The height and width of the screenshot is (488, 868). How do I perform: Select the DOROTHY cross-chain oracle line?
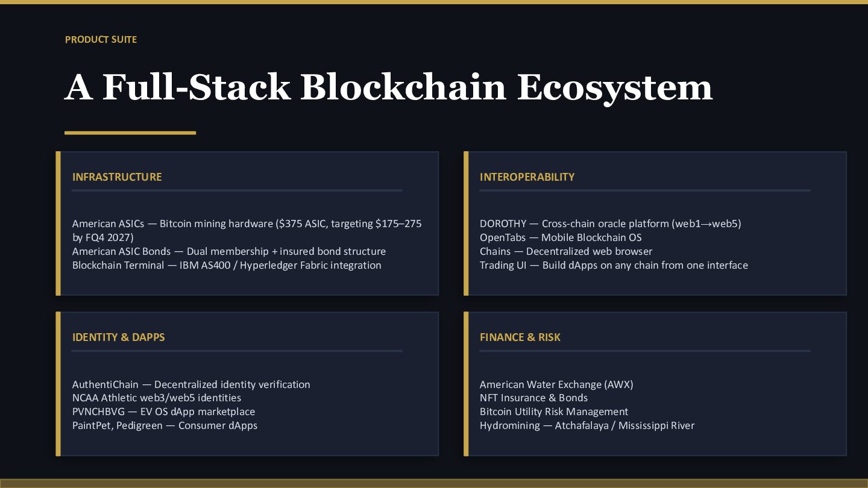click(x=610, y=224)
